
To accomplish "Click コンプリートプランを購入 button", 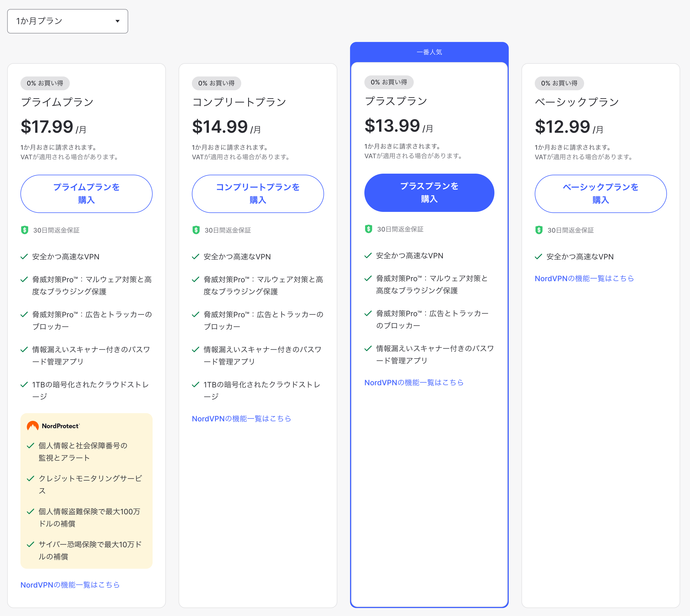I will (258, 194).
